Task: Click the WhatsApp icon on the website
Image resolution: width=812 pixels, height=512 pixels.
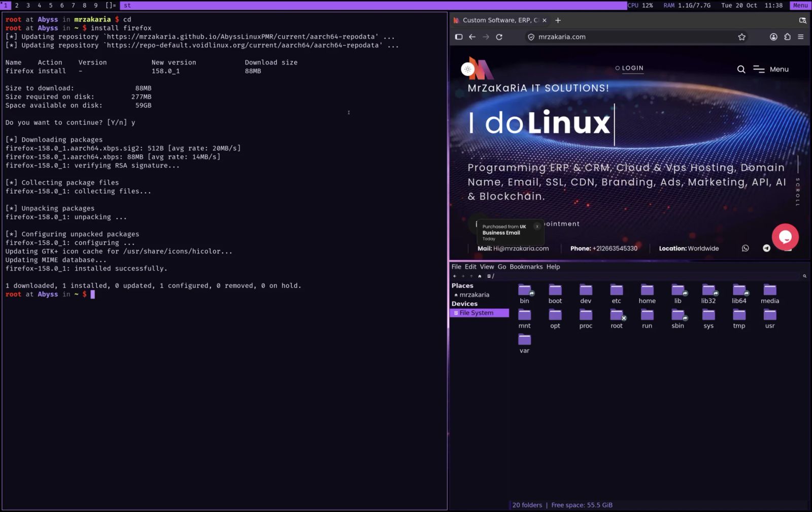Action: pos(745,248)
